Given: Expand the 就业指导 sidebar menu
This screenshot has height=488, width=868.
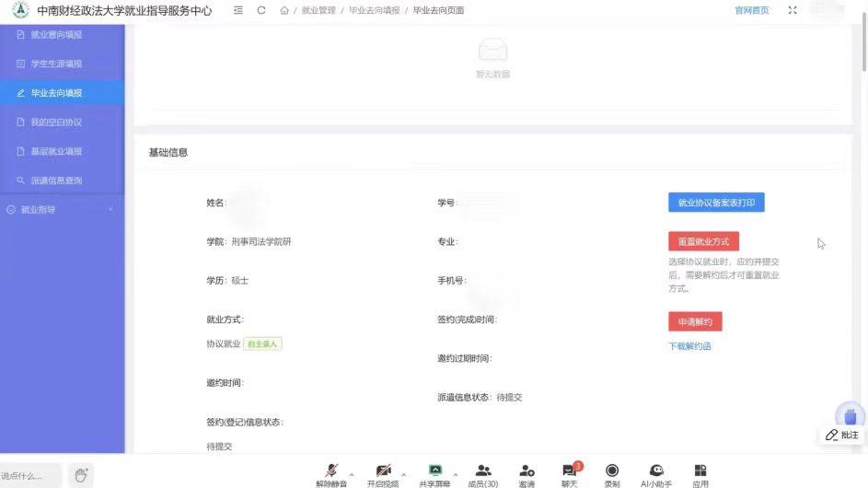Looking at the screenshot, I should pyautogui.click(x=60, y=210).
